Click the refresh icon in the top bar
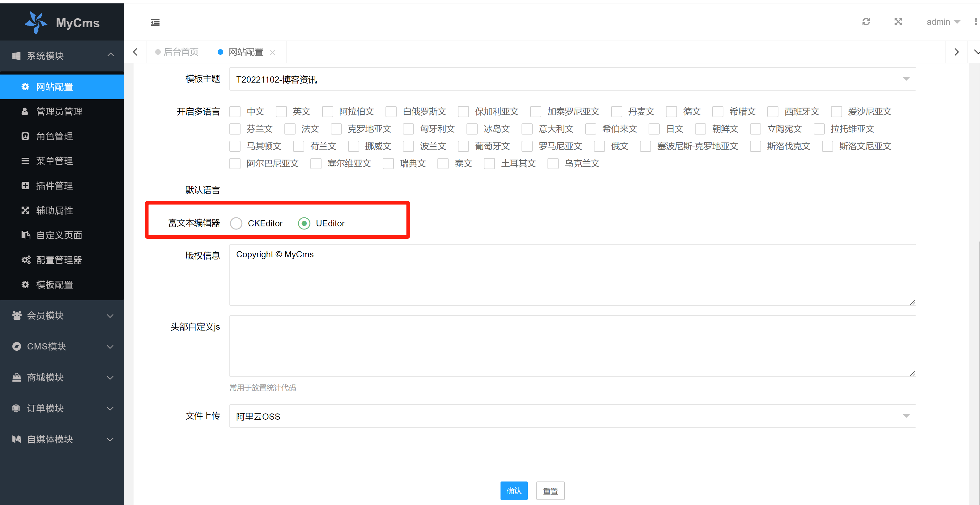Viewport: 980px width, 505px height. coord(866,22)
